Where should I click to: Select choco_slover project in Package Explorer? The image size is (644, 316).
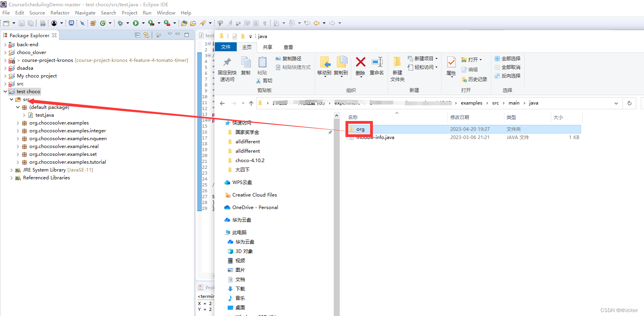coord(31,52)
